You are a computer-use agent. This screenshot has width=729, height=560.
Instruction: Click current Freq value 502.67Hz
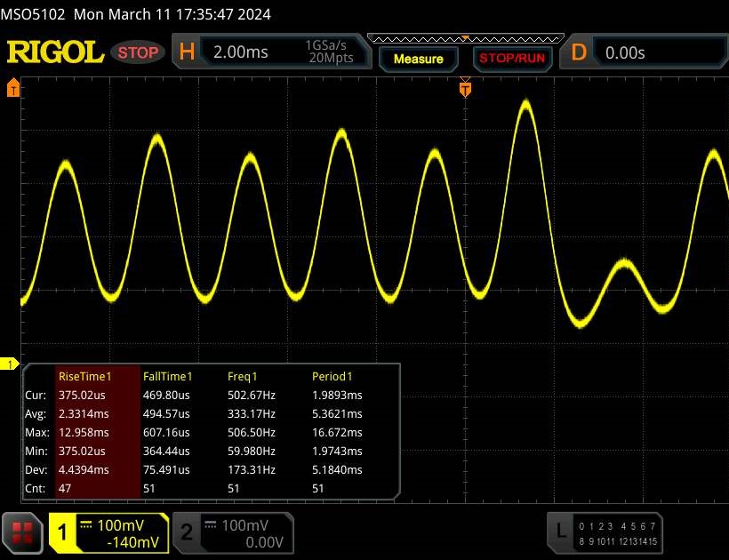(252, 395)
